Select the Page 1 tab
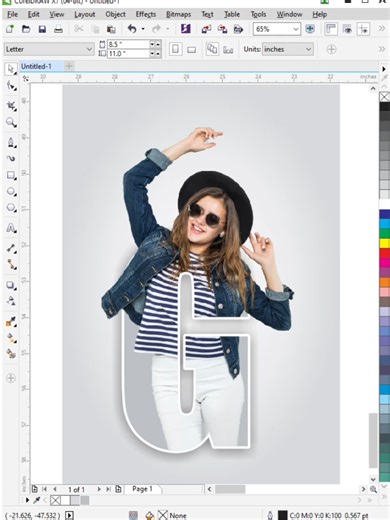 pyautogui.click(x=142, y=489)
